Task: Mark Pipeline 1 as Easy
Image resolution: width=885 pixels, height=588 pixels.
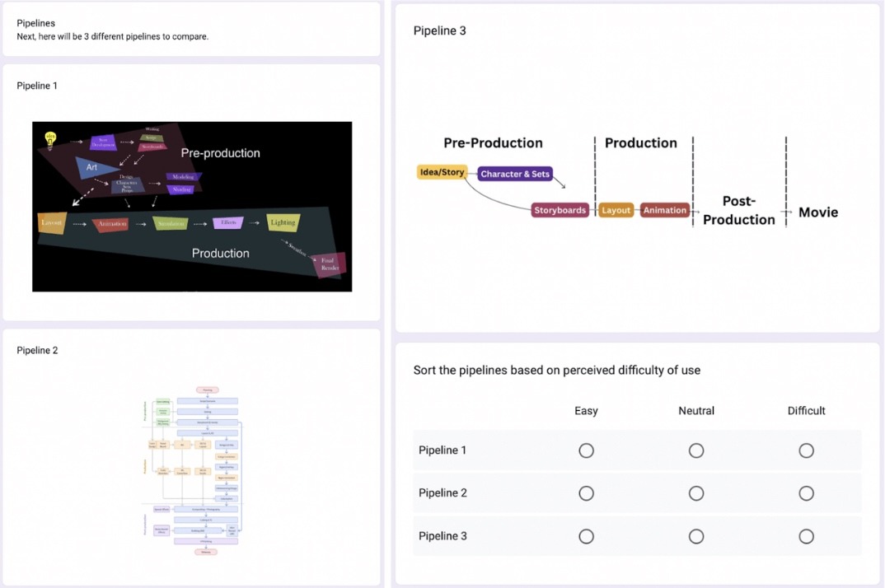Action: [x=586, y=450]
